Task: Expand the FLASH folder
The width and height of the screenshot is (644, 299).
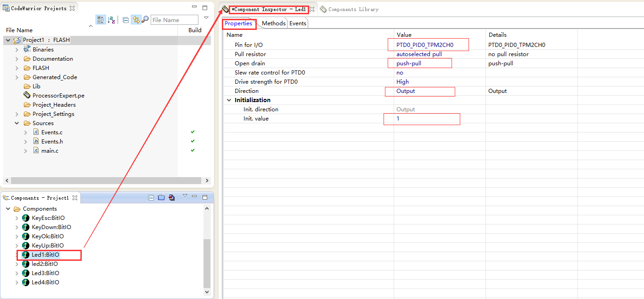Action: point(17,68)
